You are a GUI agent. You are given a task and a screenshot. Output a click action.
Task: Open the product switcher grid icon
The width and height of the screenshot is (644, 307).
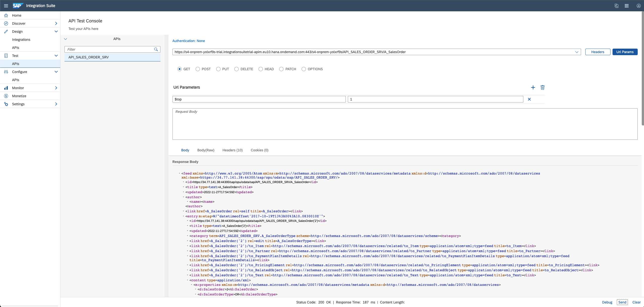tap(627, 6)
